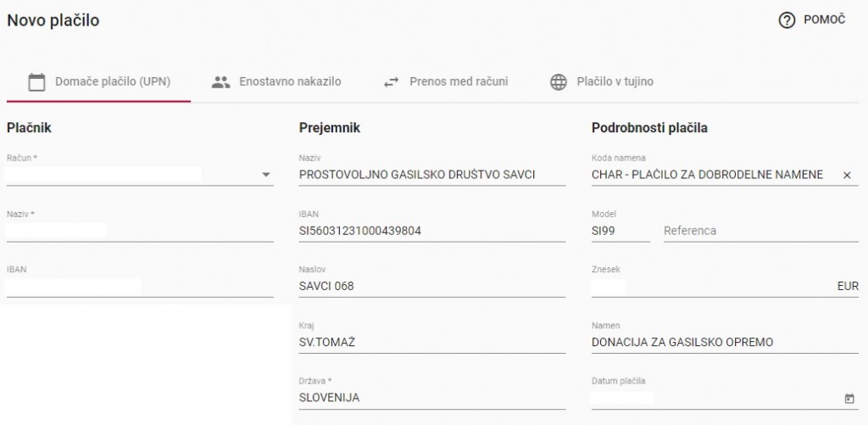Image resolution: width=868 pixels, height=425 pixels.
Task: Click the Namen purpose text field
Action: [x=725, y=343]
